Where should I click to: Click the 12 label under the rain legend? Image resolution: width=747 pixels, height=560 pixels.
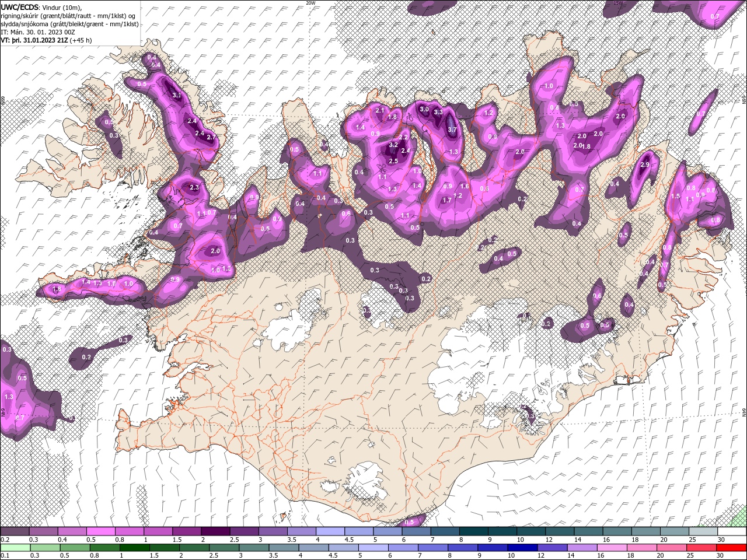(x=541, y=555)
